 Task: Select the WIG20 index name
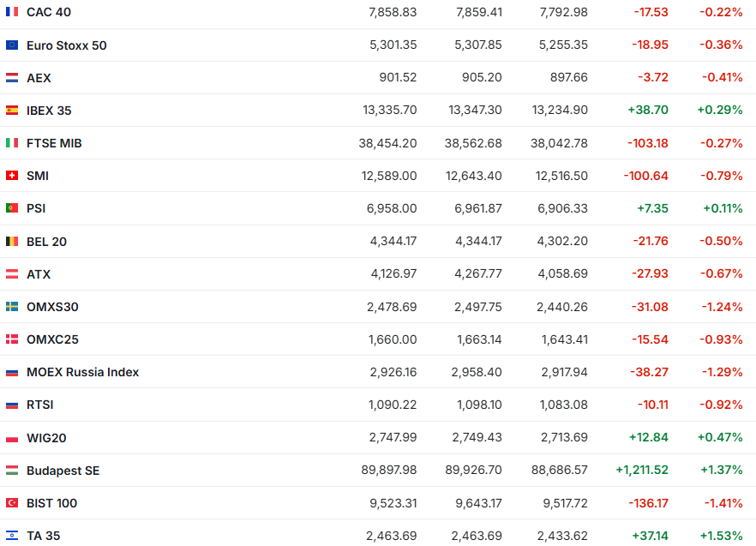coord(46,438)
